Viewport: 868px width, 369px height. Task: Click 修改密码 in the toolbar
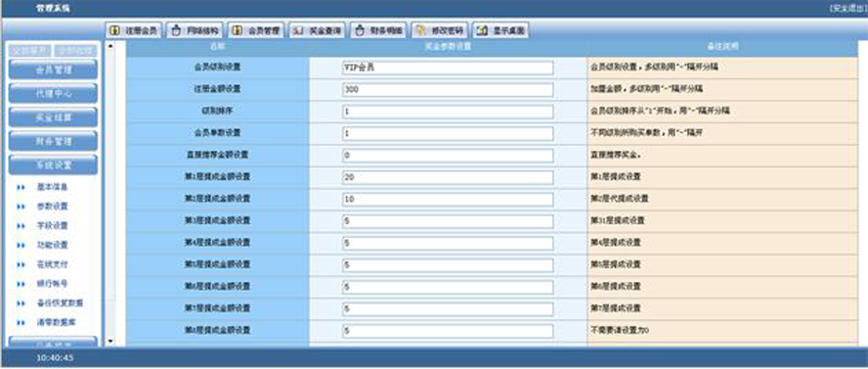pyautogui.click(x=441, y=31)
